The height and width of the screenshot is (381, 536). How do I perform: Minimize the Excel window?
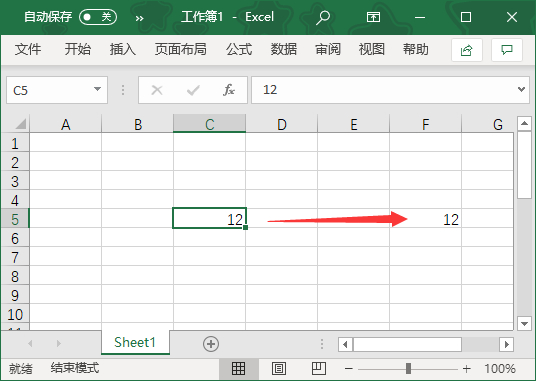coord(420,17)
